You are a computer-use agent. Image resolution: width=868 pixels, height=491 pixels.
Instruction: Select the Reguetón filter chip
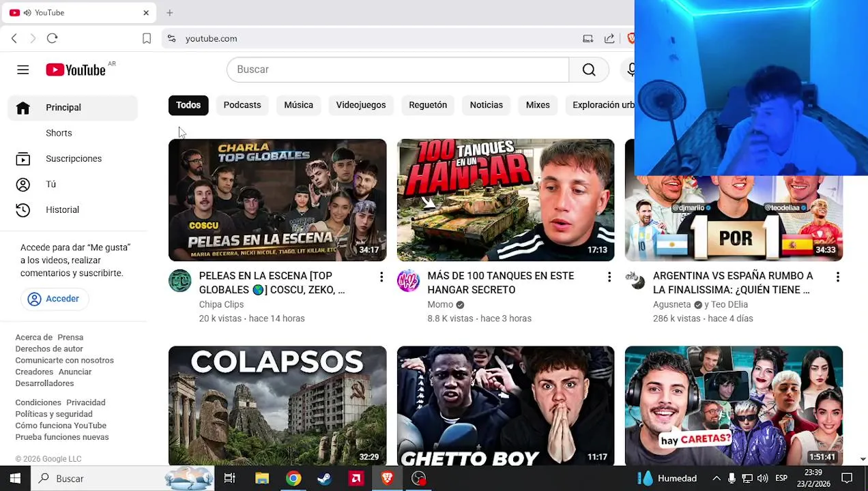coord(428,105)
